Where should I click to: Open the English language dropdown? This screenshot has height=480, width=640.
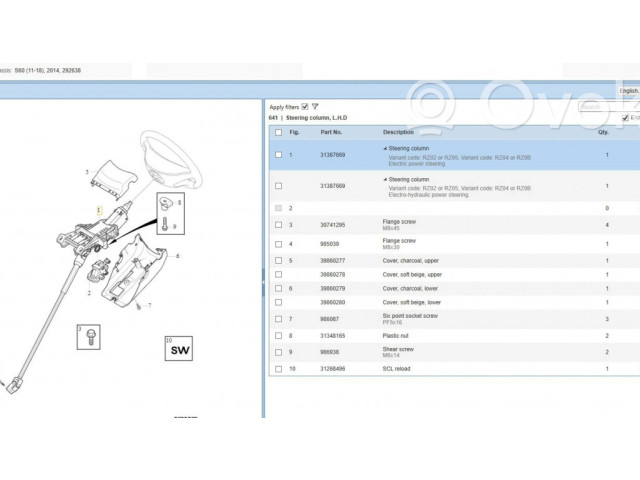(x=628, y=90)
